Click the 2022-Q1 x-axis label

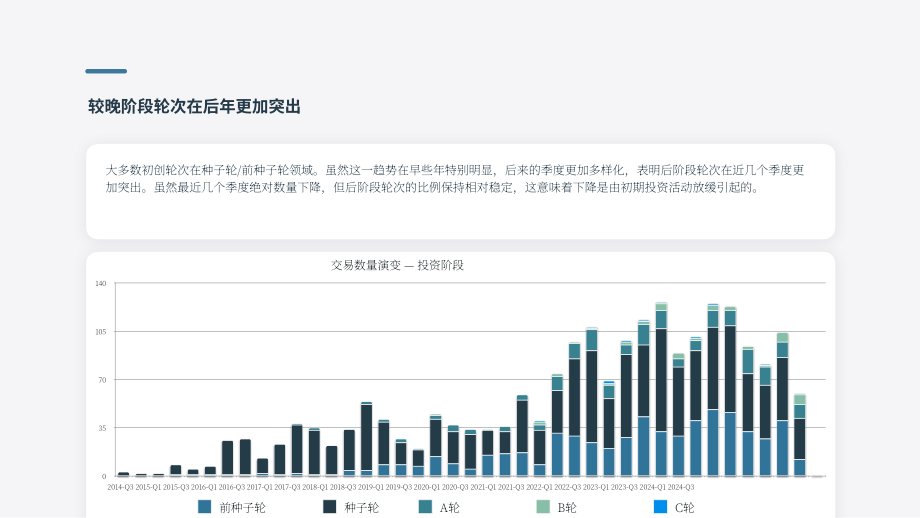click(x=539, y=487)
